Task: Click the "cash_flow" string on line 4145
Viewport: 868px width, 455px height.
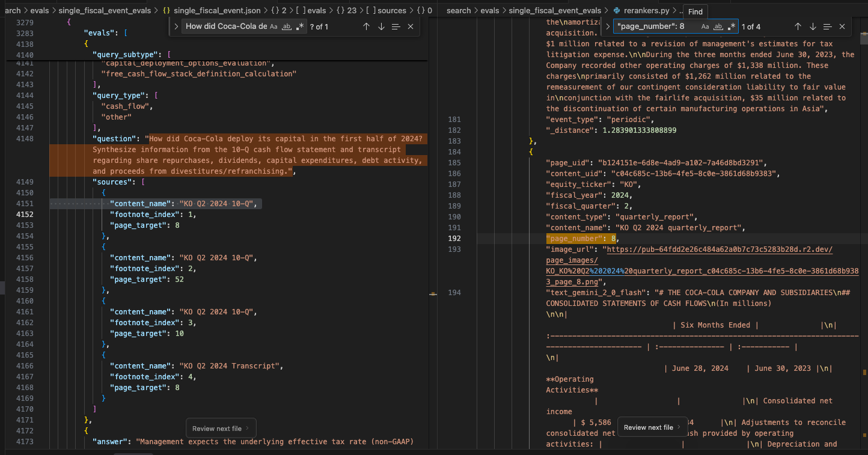Action: 124,106
